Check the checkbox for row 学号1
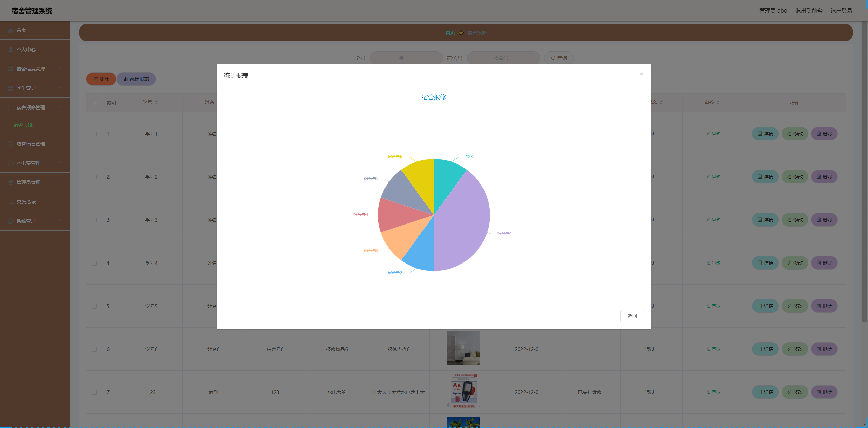The image size is (868, 428). (x=95, y=134)
